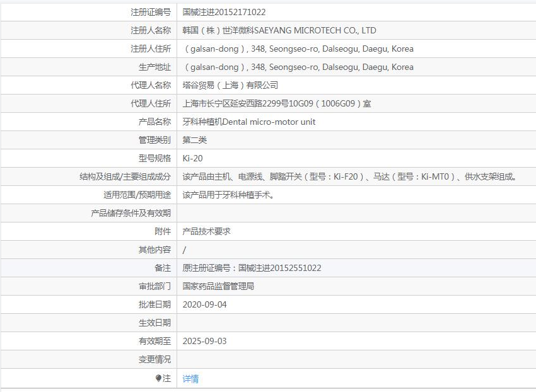This screenshot has width=536, height=392.
Task: Select registrant name SAEYANG MICROTECH CO., LTD
Action: (315, 30)
